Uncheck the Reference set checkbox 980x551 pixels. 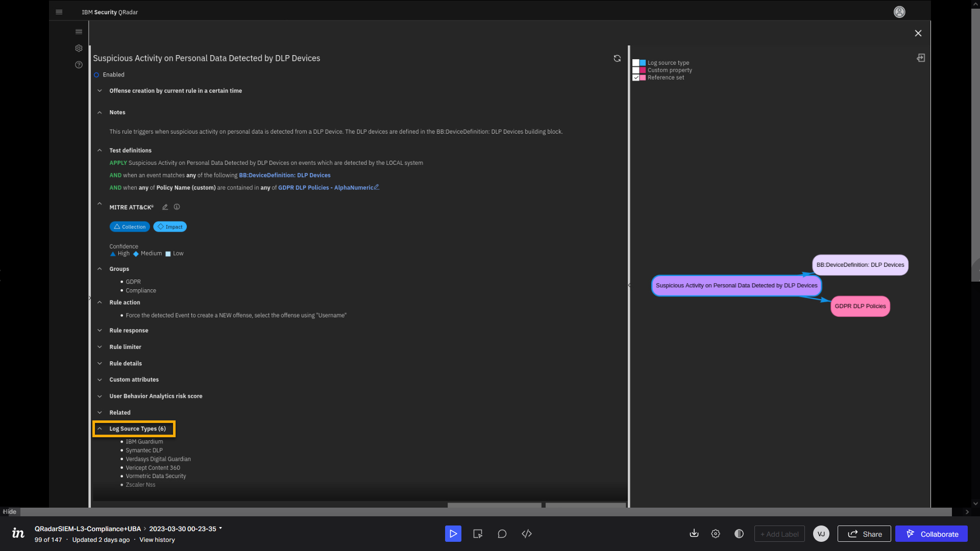point(635,78)
